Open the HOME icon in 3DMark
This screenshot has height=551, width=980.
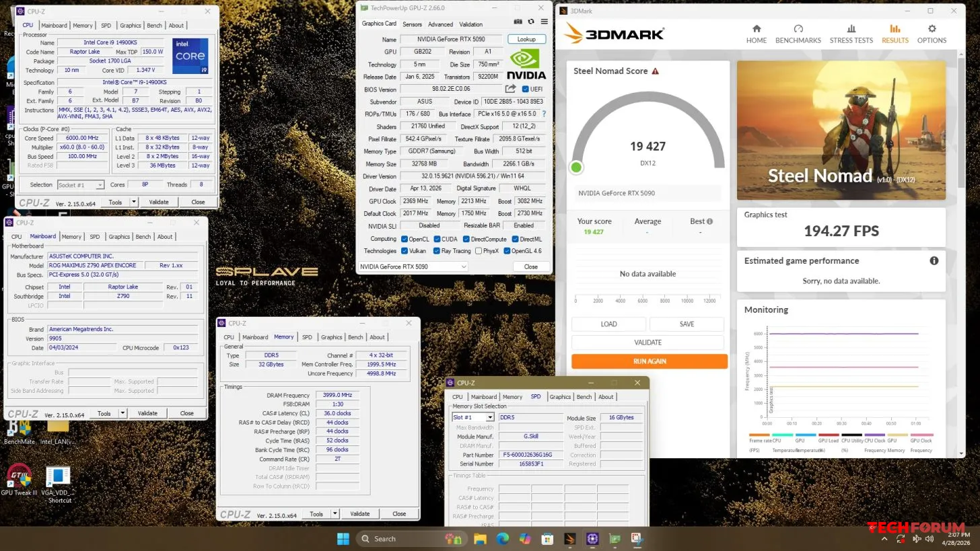point(757,29)
